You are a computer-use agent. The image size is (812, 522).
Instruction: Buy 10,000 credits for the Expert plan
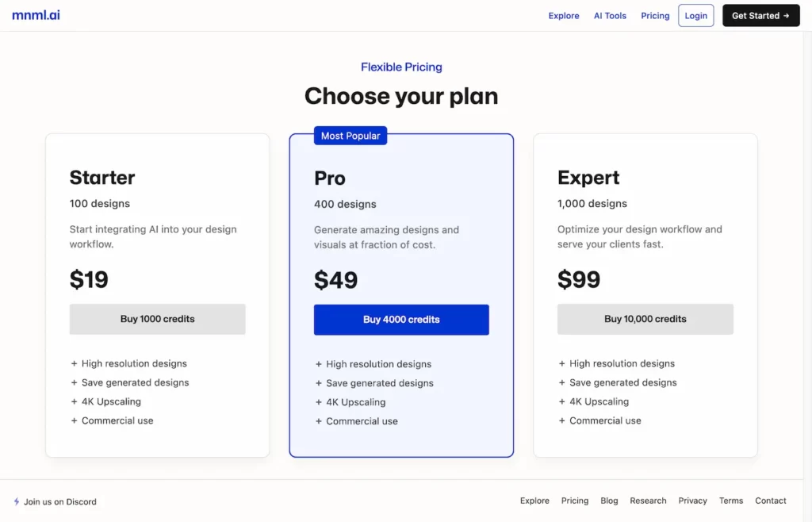coord(645,319)
